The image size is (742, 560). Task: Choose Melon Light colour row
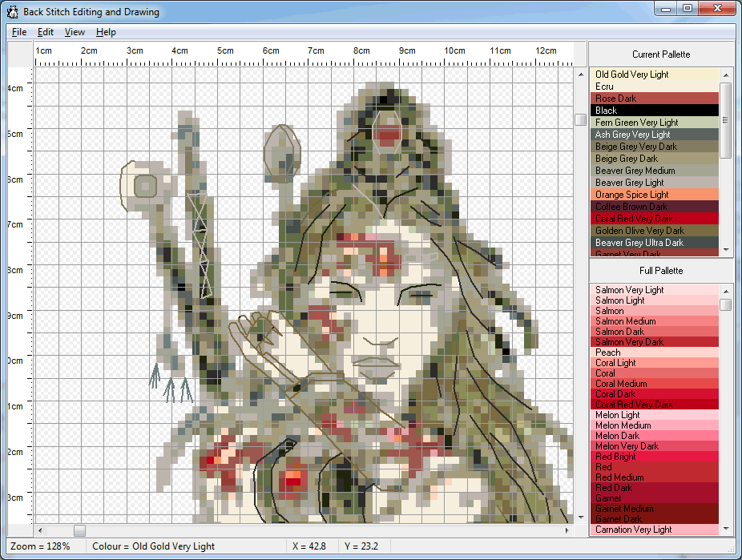655,415
